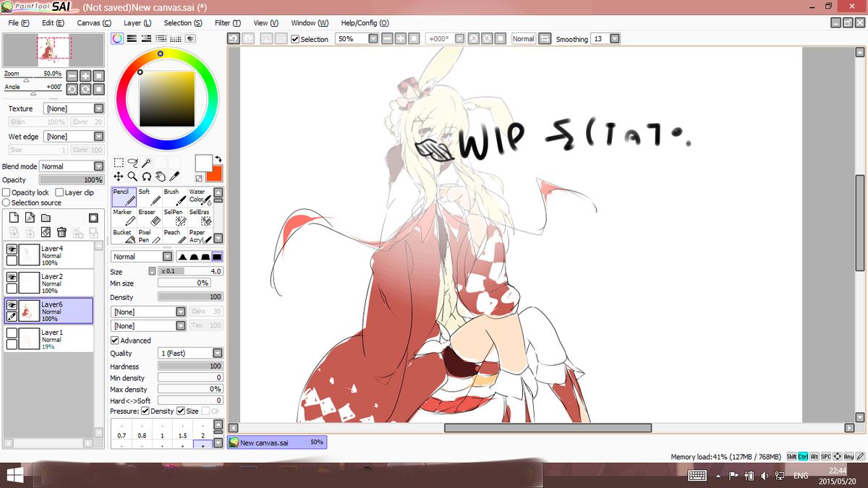Viewport: 868px width, 488px height.
Task: Create a new normal layer
Action: click(x=13, y=218)
